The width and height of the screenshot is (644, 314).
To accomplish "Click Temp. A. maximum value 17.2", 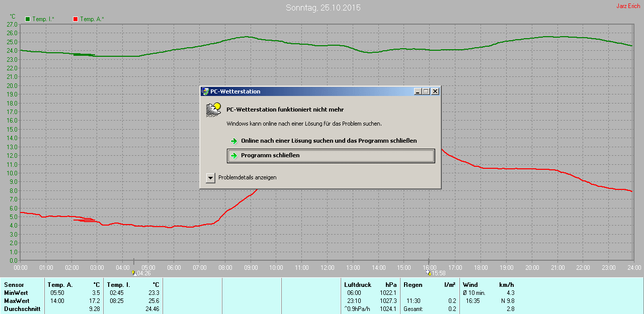I will click(x=95, y=301).
